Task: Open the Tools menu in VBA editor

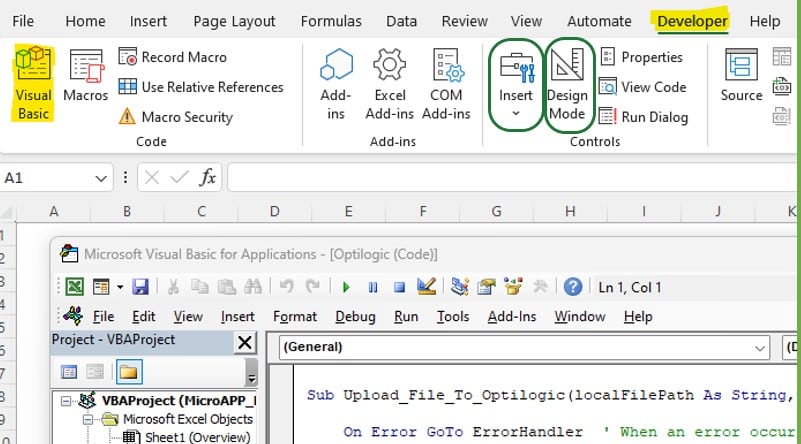Action: click(453, 317)
